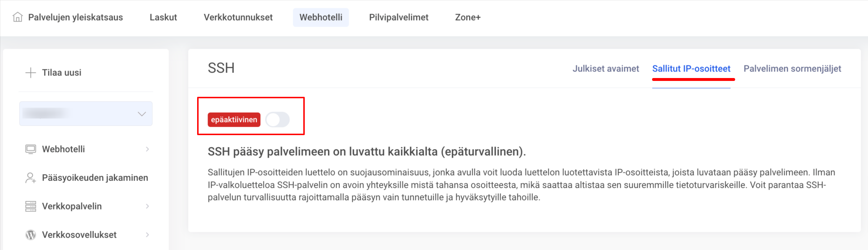Enable the allowed IP addresses toggle switch
The height and width of the screenshot is (250, 868).
[x=277, y=120]
